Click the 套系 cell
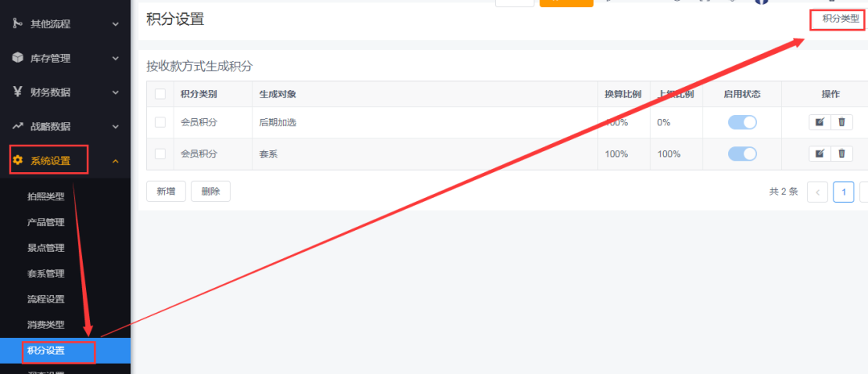Screen dimensions: 868x374 [268, 154]
